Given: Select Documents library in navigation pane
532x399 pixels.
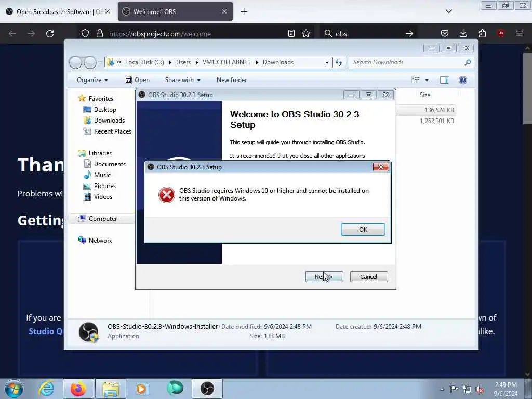Looking at the screenshot, I should [x=110, y=164].
